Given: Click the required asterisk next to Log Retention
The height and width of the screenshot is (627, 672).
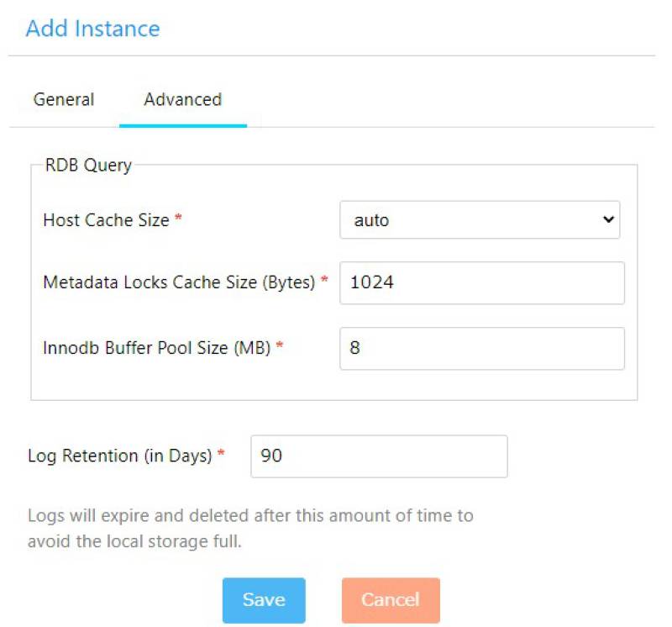Looking at the screenshot, I should pos(222,456).
